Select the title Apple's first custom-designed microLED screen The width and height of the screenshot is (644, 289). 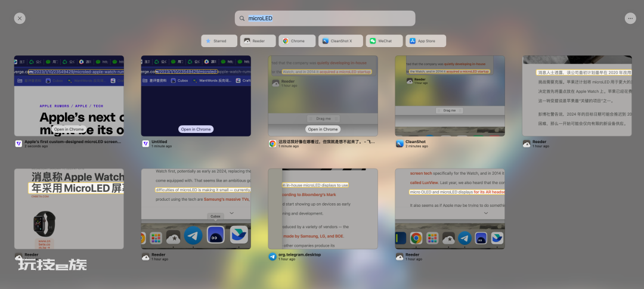(73, 142)
